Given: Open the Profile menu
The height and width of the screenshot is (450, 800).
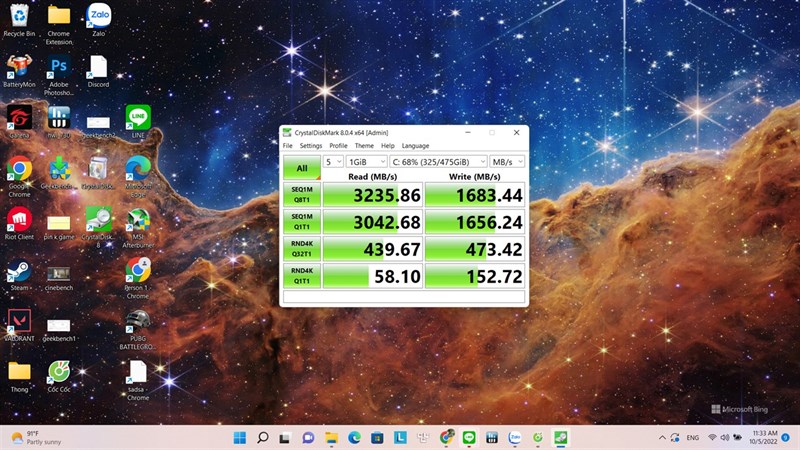Looking at the screenshot, I should 338,145.
